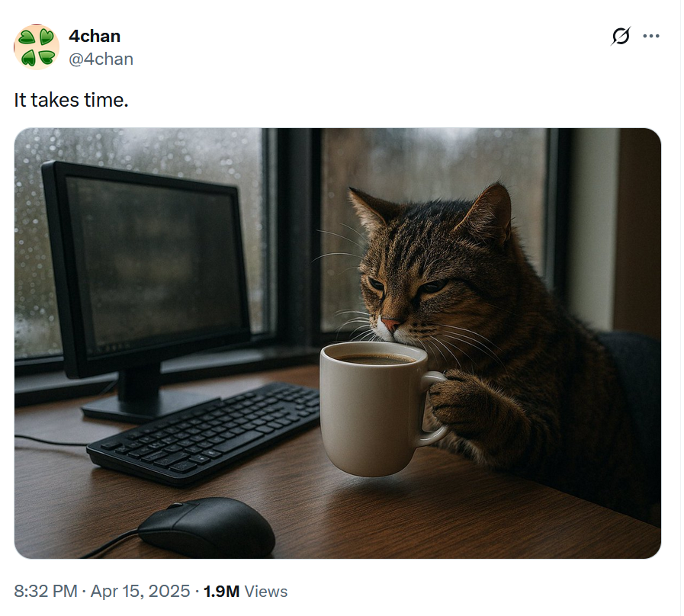Viewport: 684px width, 616px height.
Task: Open the 4chan display name link
Action: [x=95, y=36]
